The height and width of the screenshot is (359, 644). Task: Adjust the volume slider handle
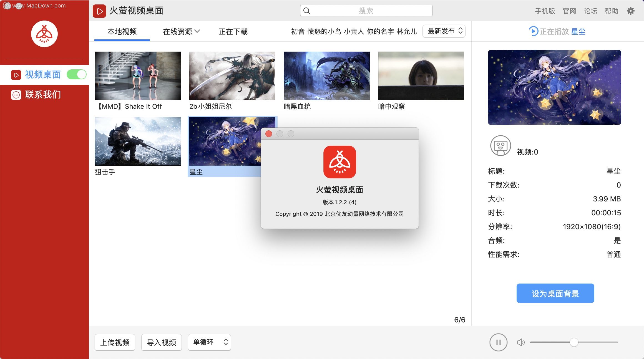(x=574, y=342)
